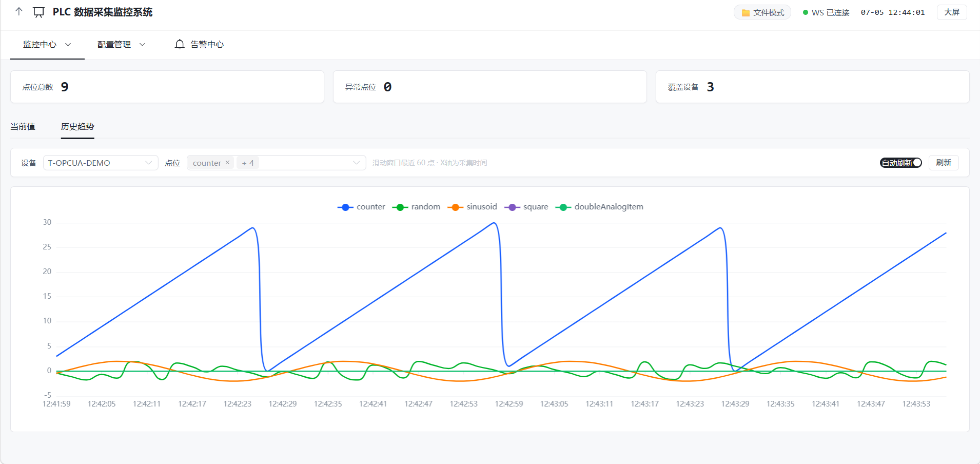The height and width of the screenshot is (464, 980).
Task: Toggle doubleAnalogItem series in chart legend
Action: (x=599, y=207)
